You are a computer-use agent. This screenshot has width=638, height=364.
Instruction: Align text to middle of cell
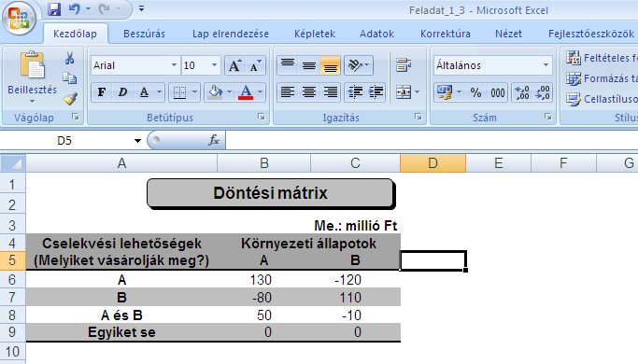coord(309,65)
